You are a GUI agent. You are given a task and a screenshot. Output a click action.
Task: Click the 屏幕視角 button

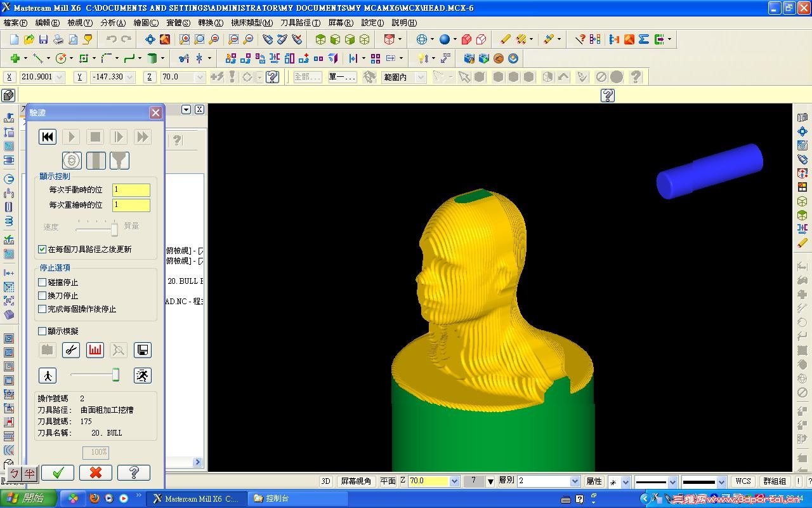click(356, 481)
